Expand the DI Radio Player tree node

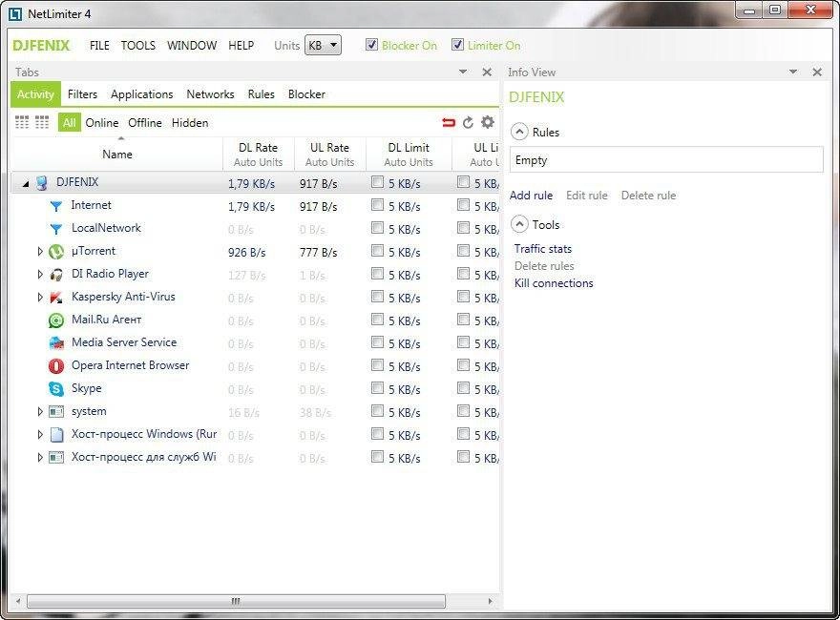coord(40,274)
